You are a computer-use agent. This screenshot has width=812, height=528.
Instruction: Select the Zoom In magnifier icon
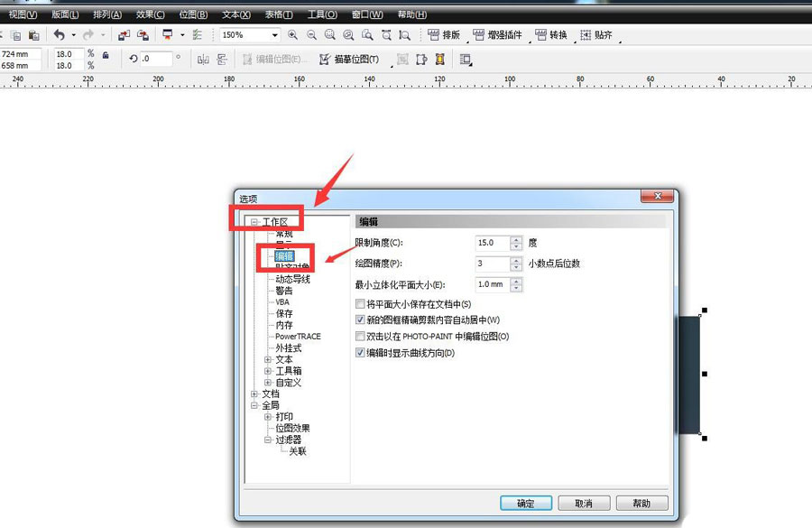tap(292, 34)
